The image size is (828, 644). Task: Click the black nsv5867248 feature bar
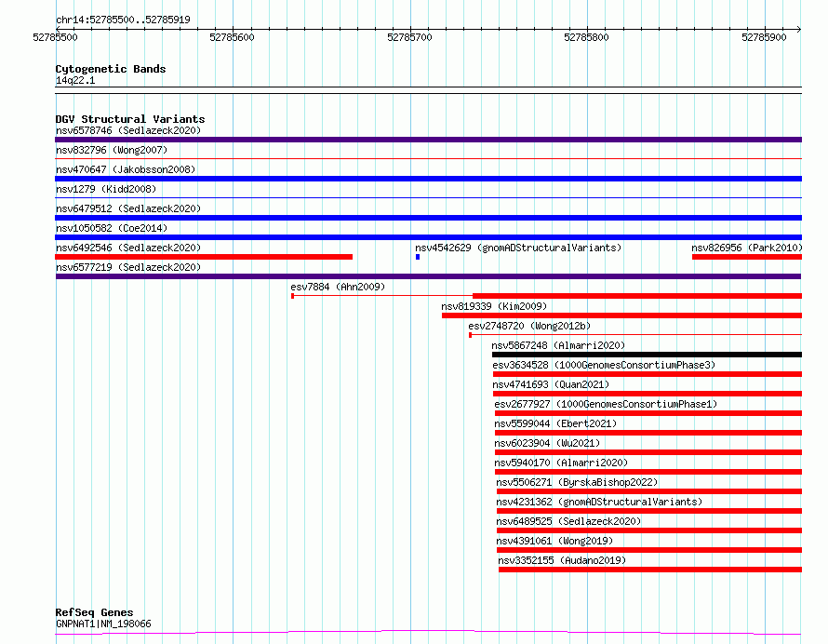[x=647, y=355]
